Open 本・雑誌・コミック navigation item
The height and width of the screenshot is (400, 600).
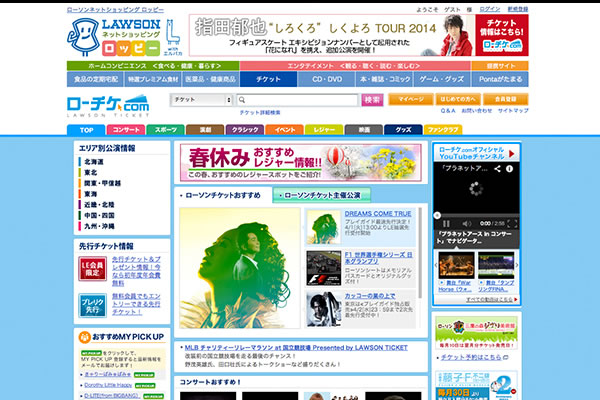click(385, 79)
